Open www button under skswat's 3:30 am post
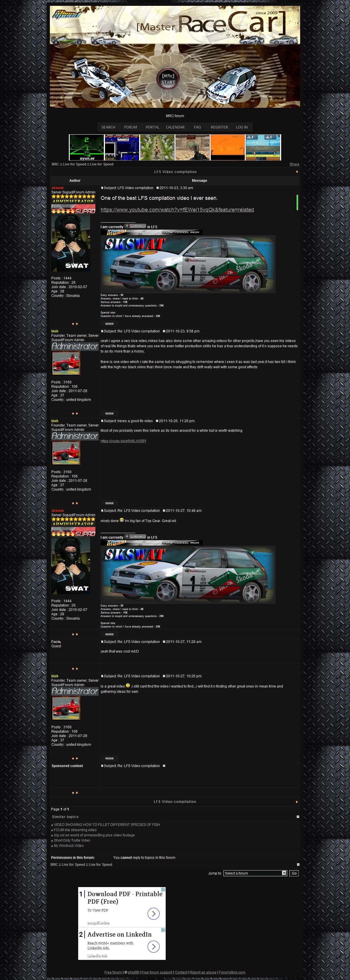The width and height of the screenshot is (350, 980). pyautogui.click(x=109, y=324)
